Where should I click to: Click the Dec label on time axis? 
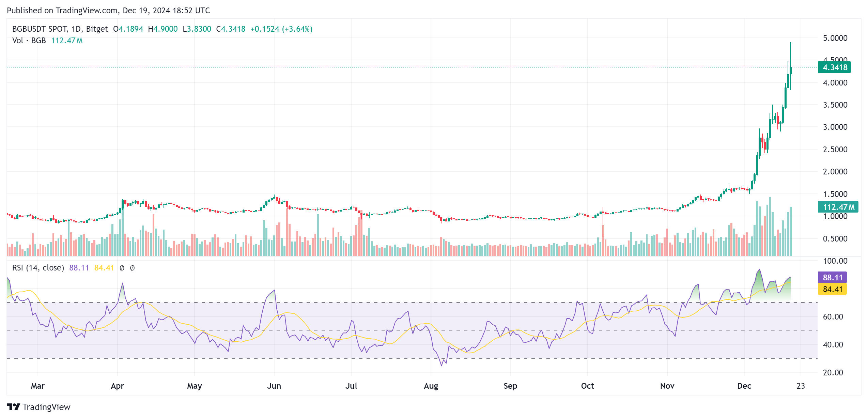pos(744,386)
